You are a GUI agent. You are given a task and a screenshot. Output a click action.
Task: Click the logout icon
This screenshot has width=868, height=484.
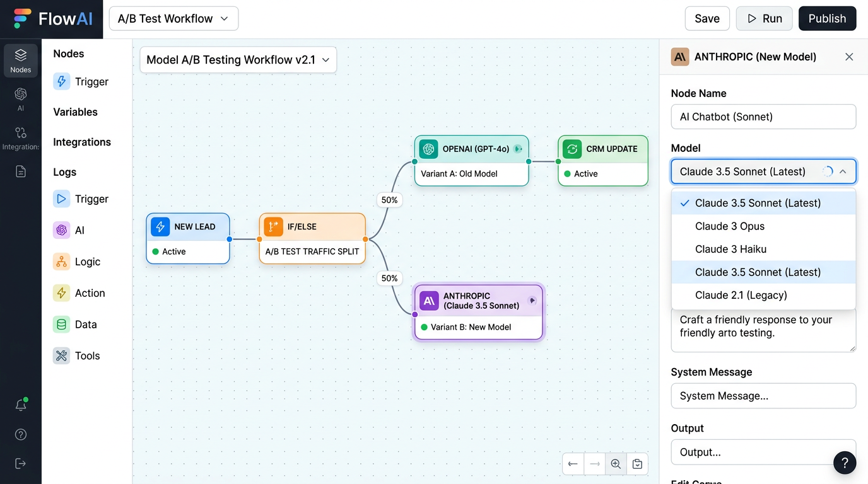tap(21, 464)
